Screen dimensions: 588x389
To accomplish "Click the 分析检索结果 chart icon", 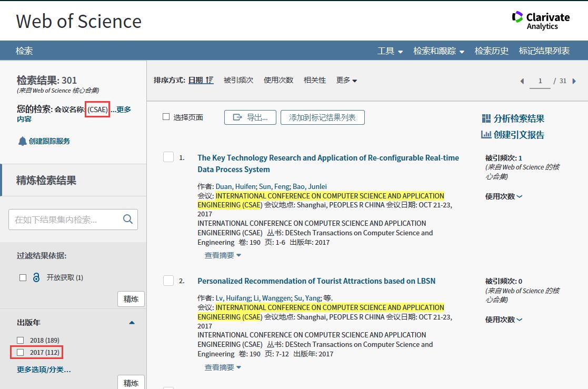I will (x=486, y=118).
